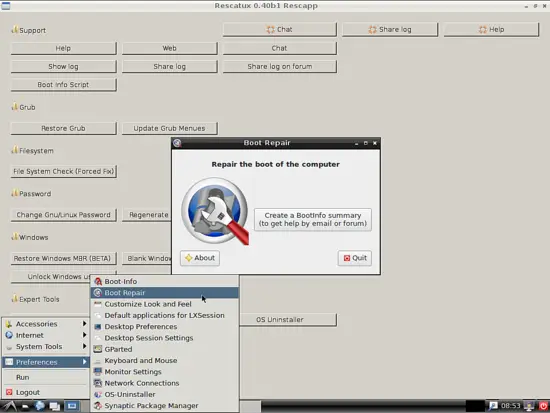Click the Boot-Info menu icon

(98, 281)
